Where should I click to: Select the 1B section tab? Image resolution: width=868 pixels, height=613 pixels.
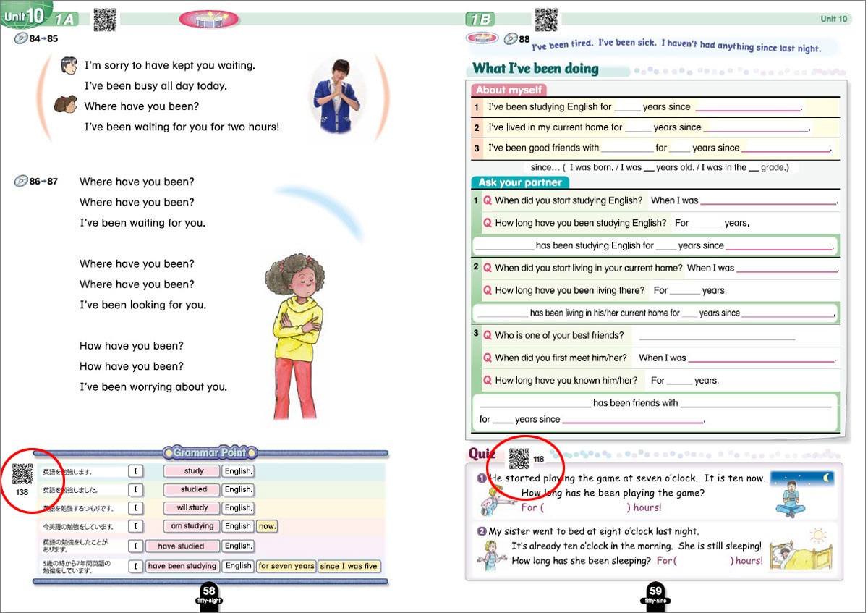(480, 20)
